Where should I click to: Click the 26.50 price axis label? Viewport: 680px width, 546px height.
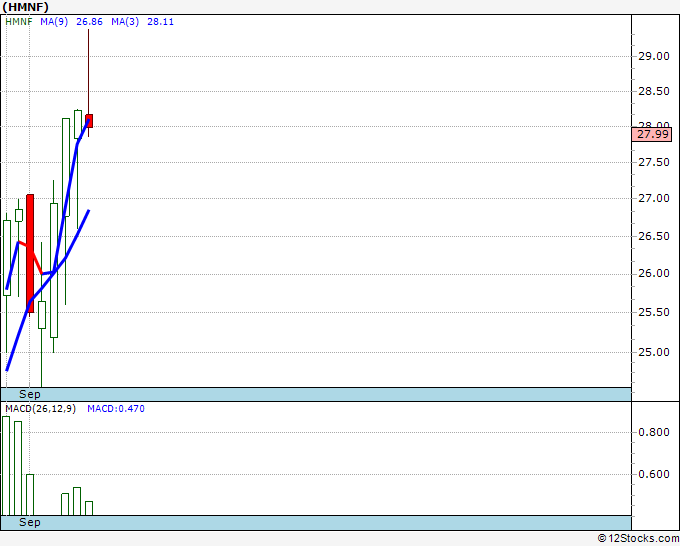point(654,236)
